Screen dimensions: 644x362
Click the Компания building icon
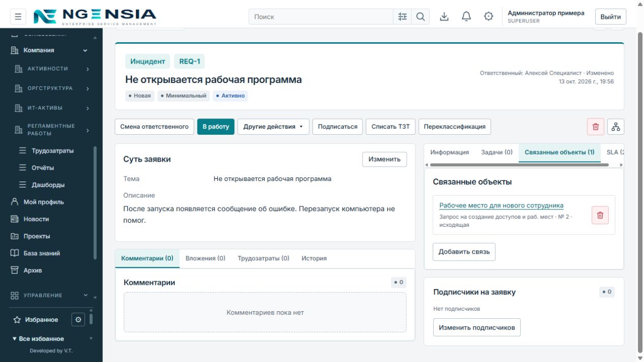tap(15, 50)
